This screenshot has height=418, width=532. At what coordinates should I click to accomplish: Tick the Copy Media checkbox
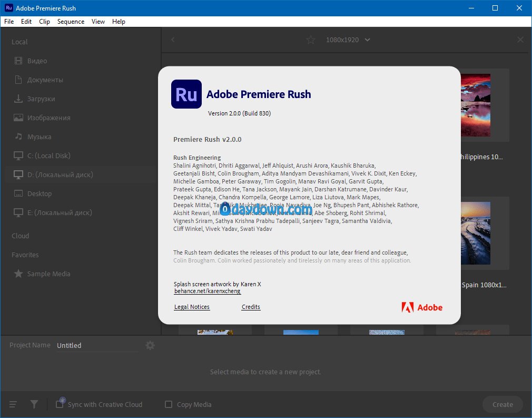pyautogui.click(x=169, y=404)
